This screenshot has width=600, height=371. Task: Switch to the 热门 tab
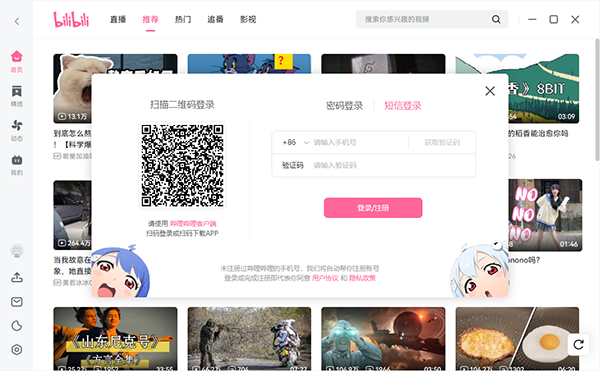[183, 20]
